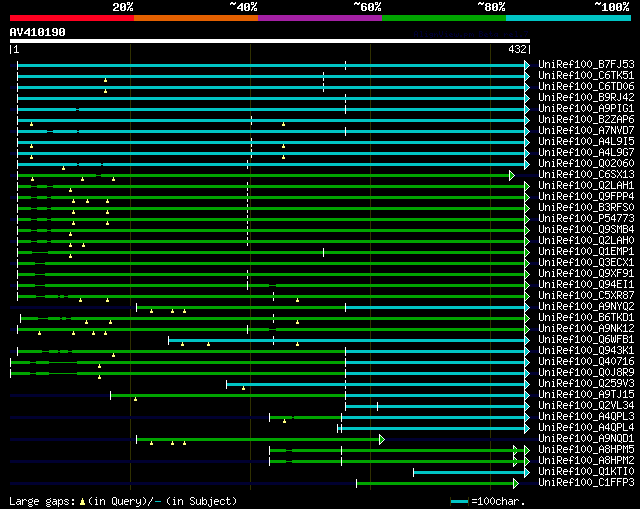The image size is (640, 509).
Task: Click the yellow gap marker under the UniRef100_Q943K1 bar
Action: click(x=113, y=355)
